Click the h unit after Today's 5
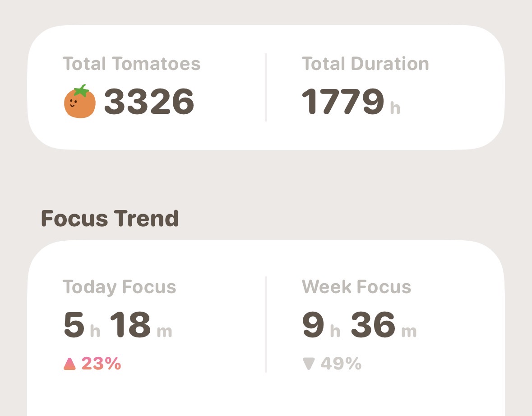This screenshot has width=532, height=416. (x=95, y=331)
